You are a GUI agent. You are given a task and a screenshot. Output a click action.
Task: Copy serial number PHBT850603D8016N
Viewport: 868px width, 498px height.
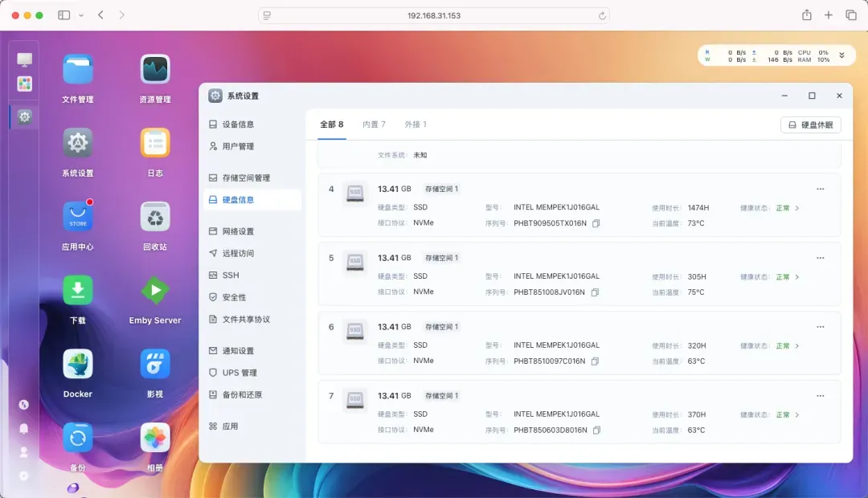(596, 431)
